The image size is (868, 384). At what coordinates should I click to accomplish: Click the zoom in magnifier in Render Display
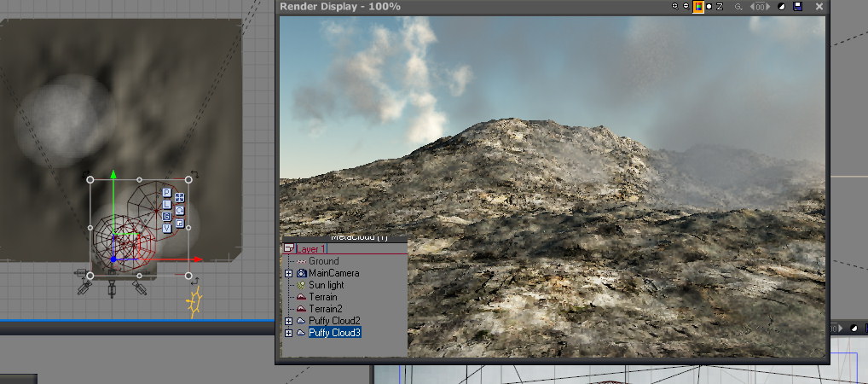point(676,7)
